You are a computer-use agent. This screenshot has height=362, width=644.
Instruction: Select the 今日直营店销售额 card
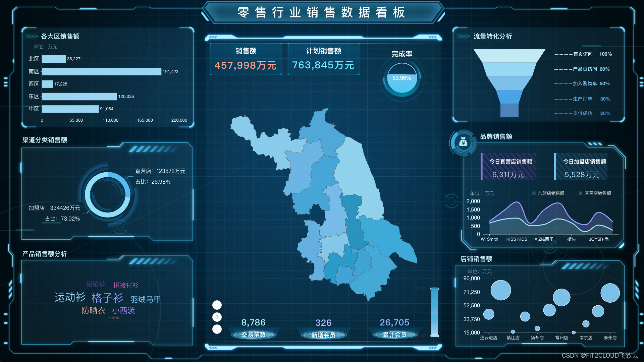click(508, 167)
